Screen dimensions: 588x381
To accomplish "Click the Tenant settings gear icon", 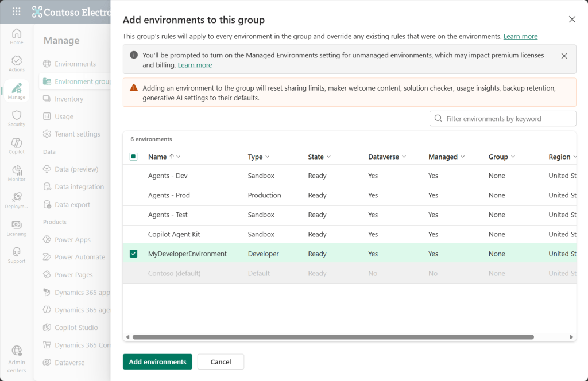I will [47, 134].
